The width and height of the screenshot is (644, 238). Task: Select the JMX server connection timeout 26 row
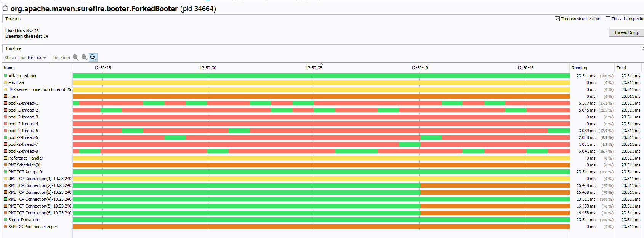tap(322, 89)
